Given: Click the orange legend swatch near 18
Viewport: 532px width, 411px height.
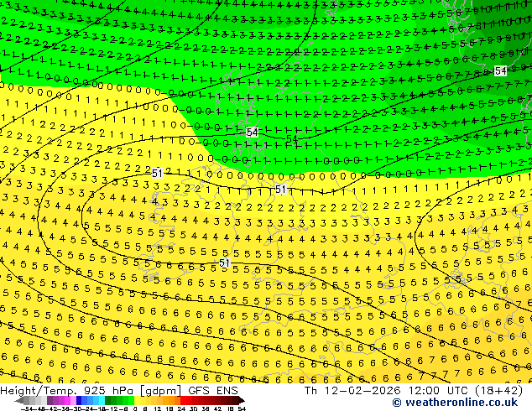Looking at the screenshot, I should click(171, 400).
